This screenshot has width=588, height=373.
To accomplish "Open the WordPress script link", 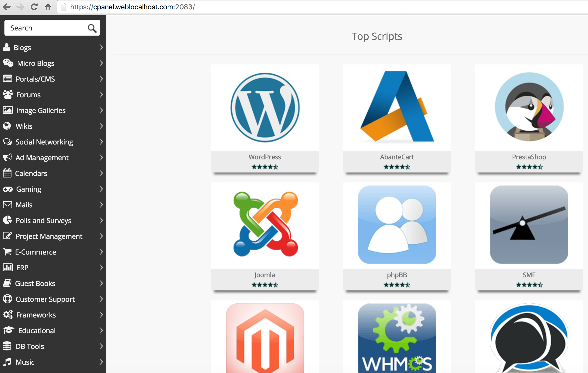I will click(265, 157).
